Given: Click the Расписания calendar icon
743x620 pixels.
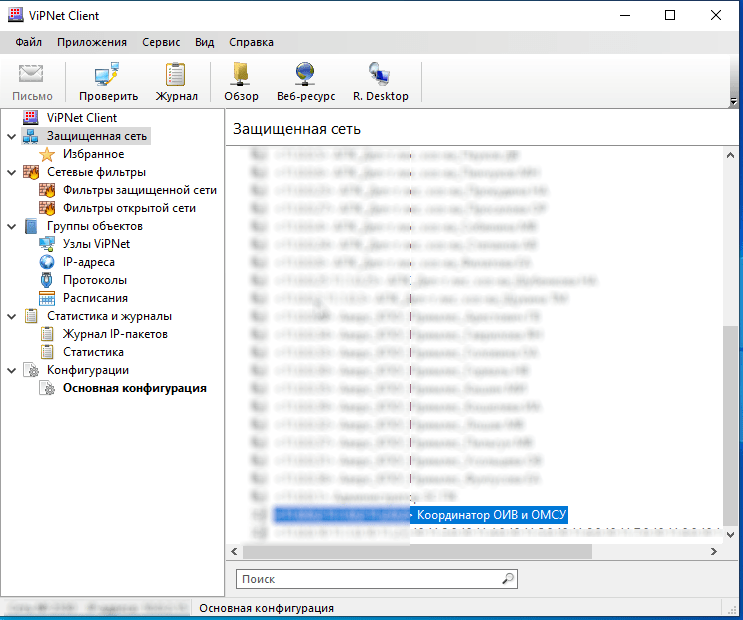Looking at the screenshot, I should pos(47,298).
